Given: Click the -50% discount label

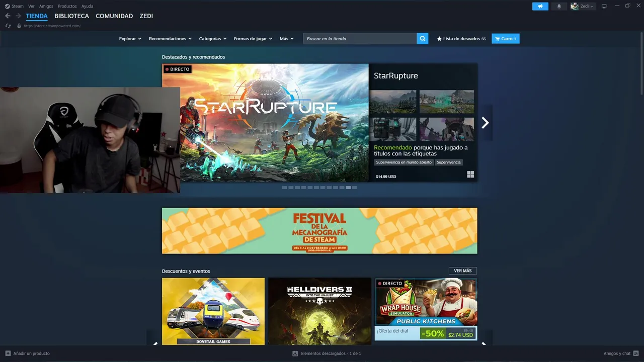Looking at the screenshot, I should (433, 334).
